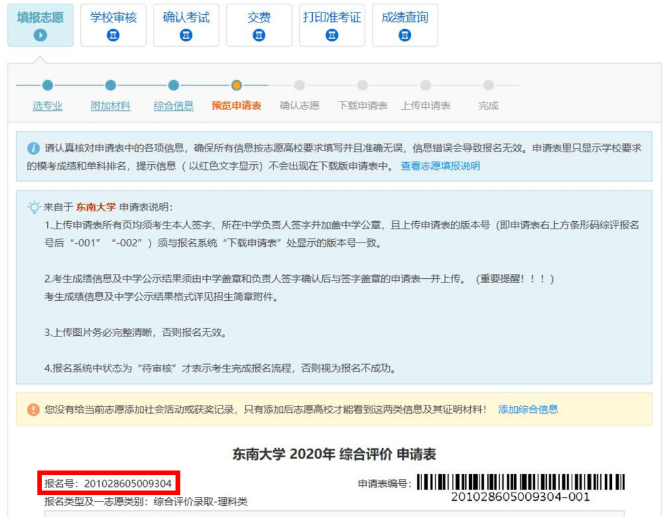This screenshot has height=528, width=667.
Task: Click the 下载申请表 step circle
Action: tap(362, 86)
